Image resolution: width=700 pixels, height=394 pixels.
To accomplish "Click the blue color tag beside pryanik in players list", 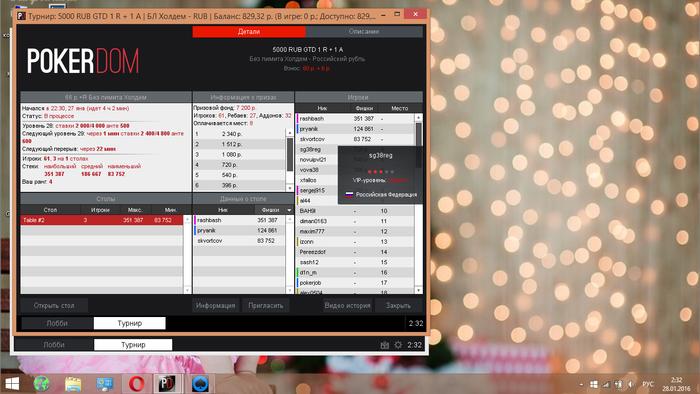I will point(297,129).
